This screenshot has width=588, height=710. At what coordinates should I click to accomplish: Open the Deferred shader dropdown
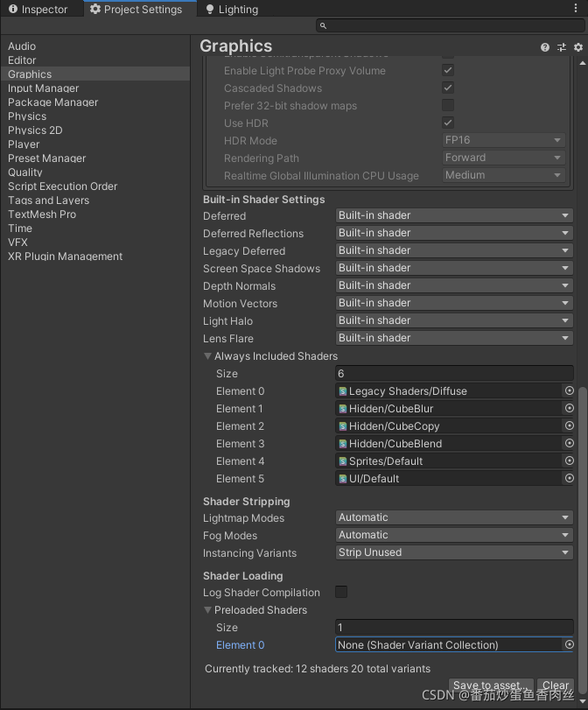pyautogui.click(x=454, y=215)
